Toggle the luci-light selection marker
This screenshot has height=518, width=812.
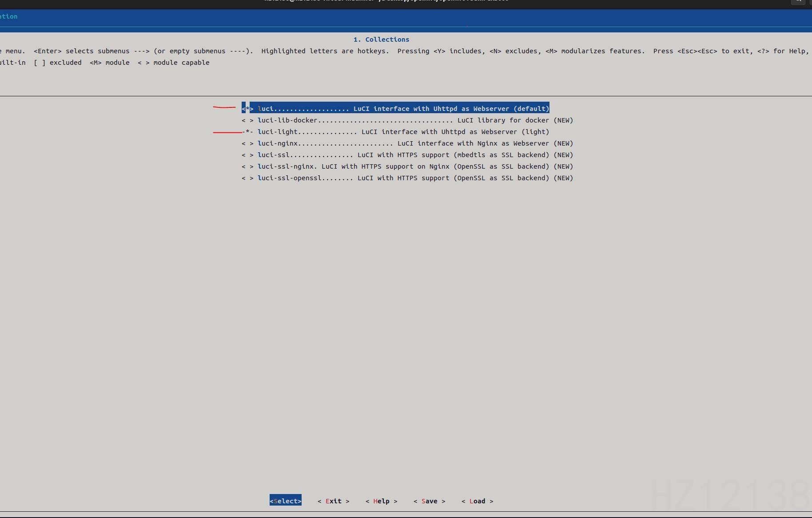[247, 132]
